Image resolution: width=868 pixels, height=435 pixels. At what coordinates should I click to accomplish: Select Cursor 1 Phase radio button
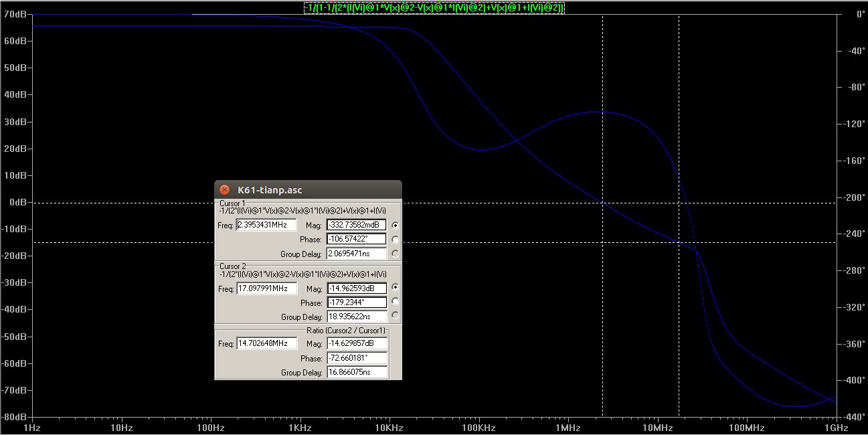tap(396, 240)
